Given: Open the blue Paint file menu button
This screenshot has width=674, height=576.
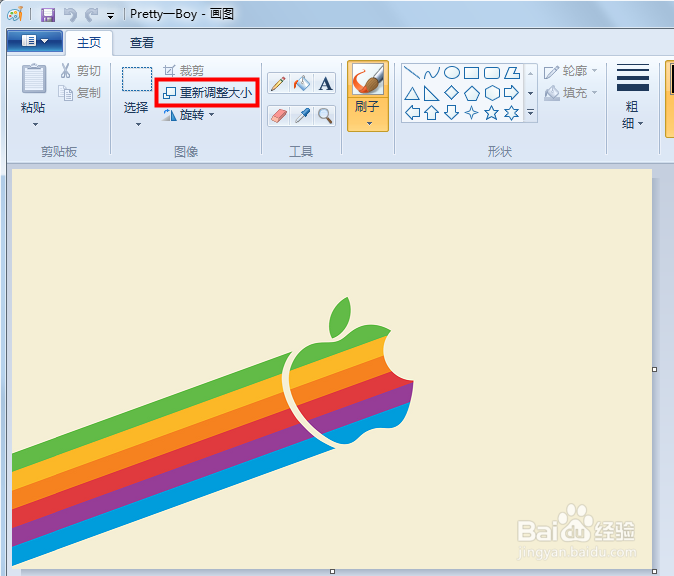Looking at the screenshot, I should click(35, 41).
